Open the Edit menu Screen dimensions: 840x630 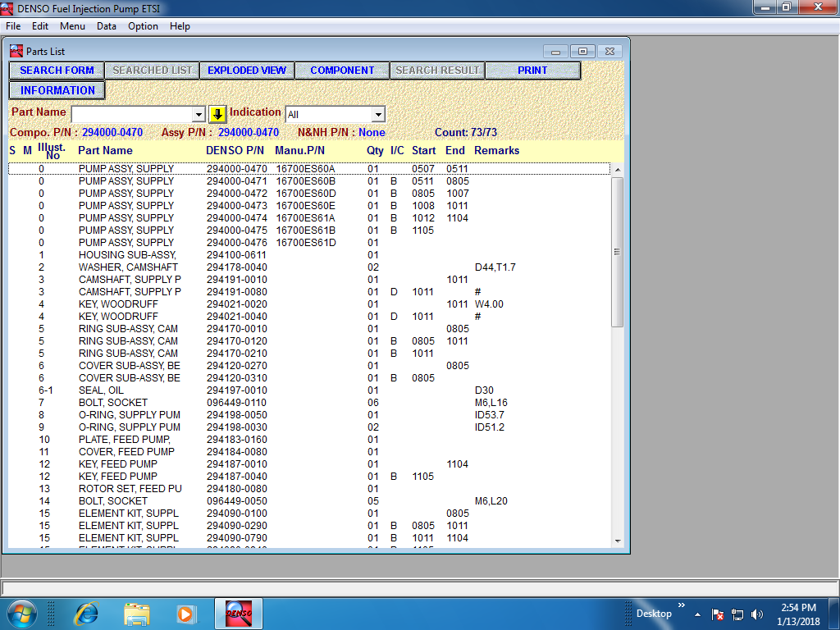(40, 25)
